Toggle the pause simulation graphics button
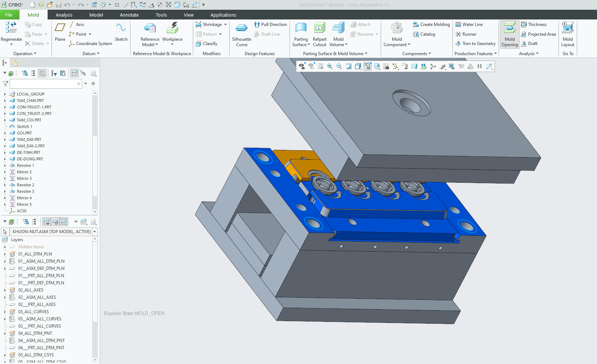The width and height of the screenshot is (597, 364). (x=479, y=66)
